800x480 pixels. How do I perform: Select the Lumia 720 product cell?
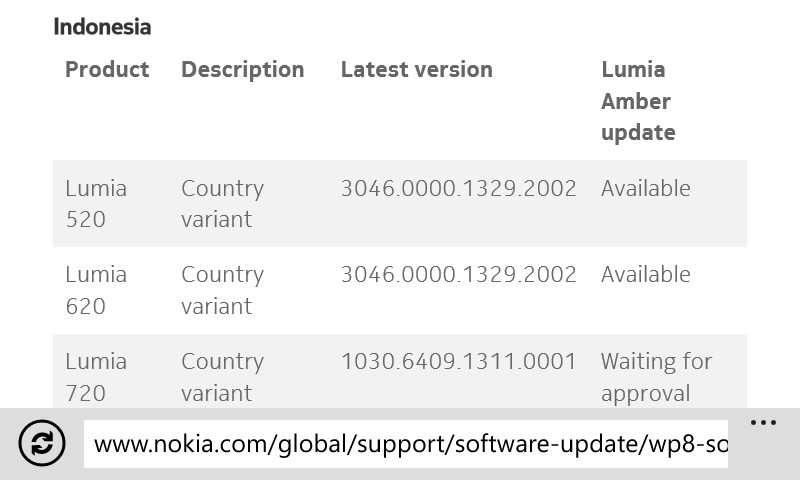click(x=96, y=377)
